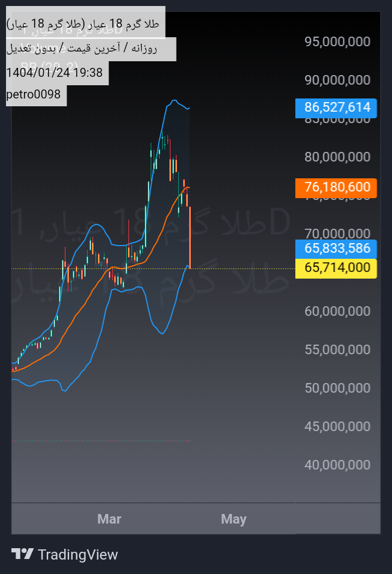Click the blue 65,833,586 lower band label
Screen dimensions: 392x574
tap(336, 249)
